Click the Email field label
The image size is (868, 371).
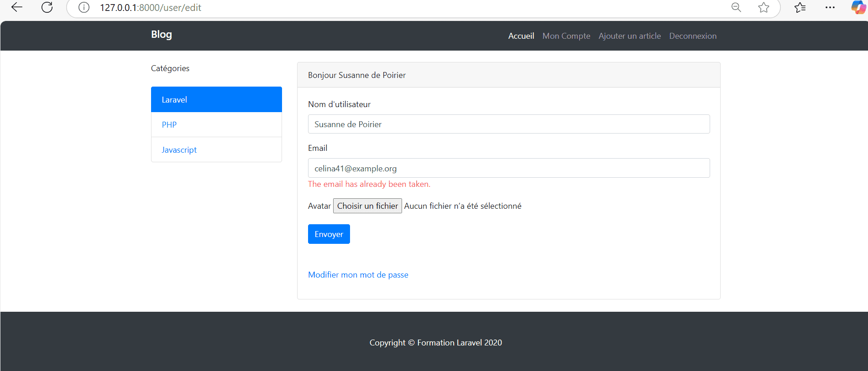(x=318, y=148)
